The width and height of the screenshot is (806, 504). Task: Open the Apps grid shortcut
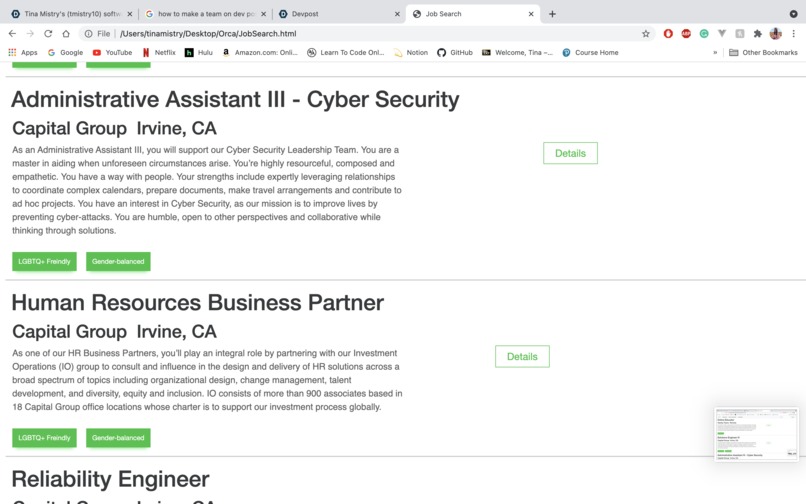[x=23, y=52]
